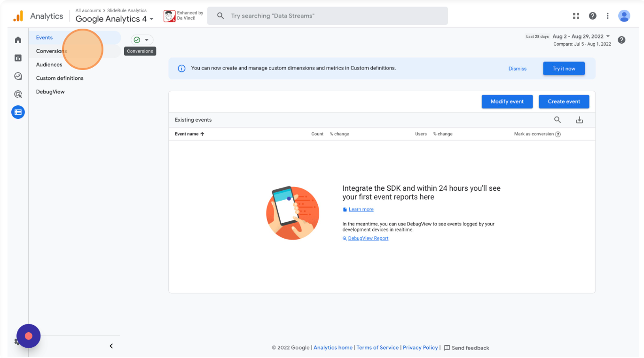Select the Configure icon in sidebar
This screenshot has width=644, height=358.
coord(18,112)
